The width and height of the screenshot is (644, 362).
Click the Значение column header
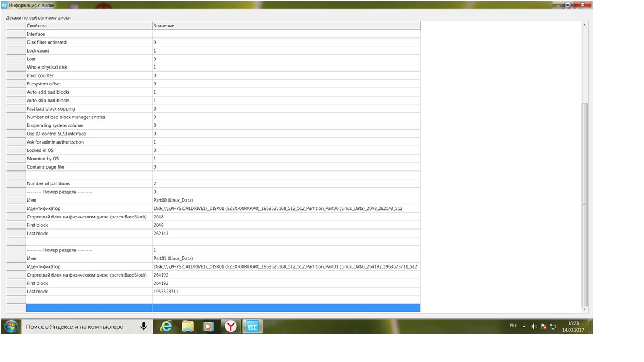[286, 26]
